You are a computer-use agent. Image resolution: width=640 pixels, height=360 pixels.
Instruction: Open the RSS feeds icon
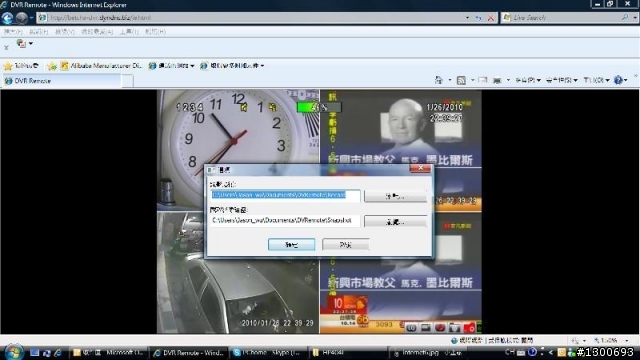(461, 80)
